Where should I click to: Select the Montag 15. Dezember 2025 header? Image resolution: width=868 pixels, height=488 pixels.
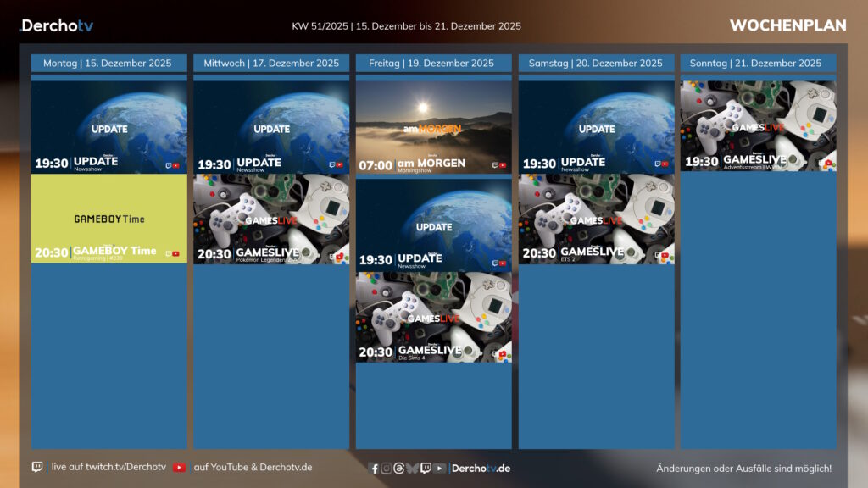click(108, 64)
